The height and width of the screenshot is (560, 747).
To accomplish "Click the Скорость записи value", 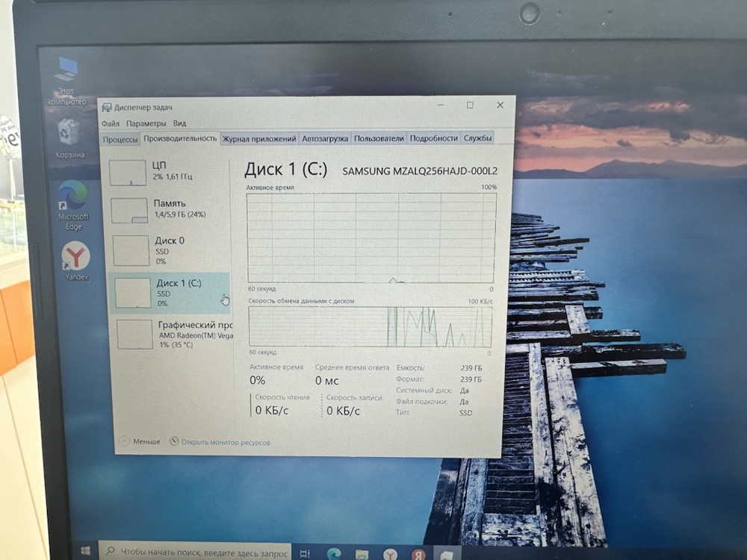I will (x=343, y=411).
